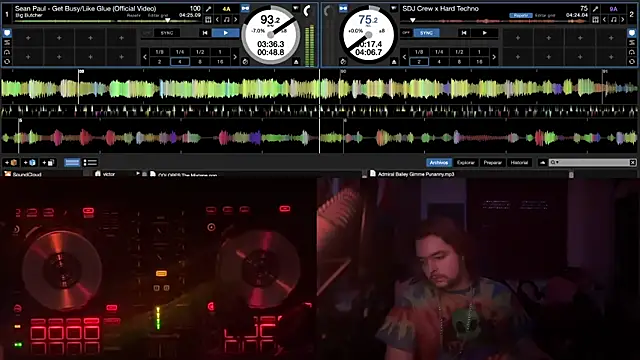Open dropdown arrow beside deck 1 platter
Viewport: 640px width, 360px height.
tap(296, 8)
